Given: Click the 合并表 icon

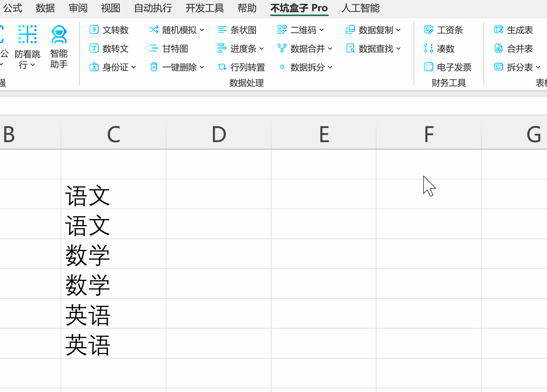Looking at the screenshot, I should [x=498, y=48].
